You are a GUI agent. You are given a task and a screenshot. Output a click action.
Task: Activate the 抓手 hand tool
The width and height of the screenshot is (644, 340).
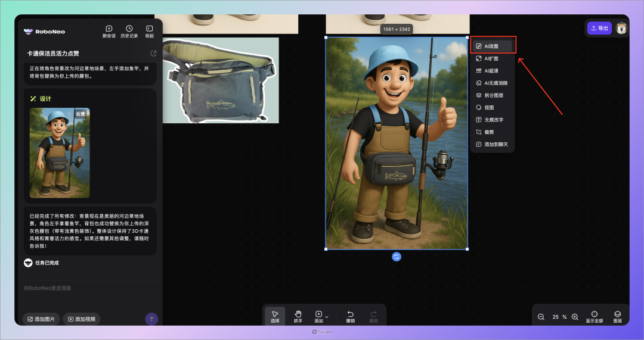click(298, 316)
